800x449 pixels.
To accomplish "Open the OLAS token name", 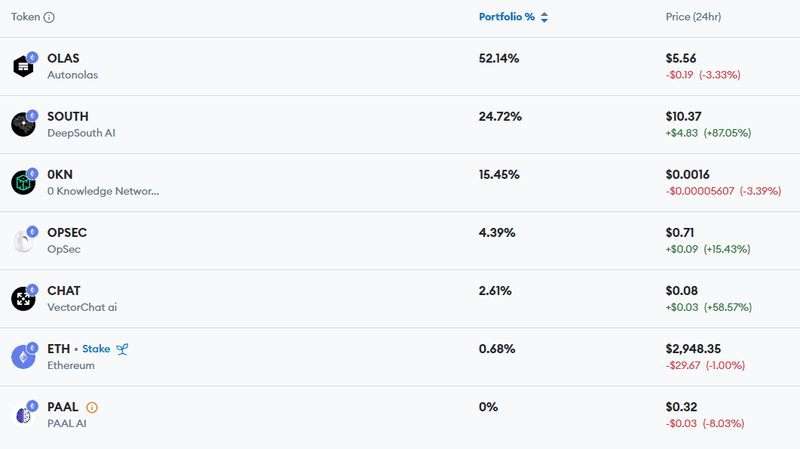I will (x=63, y=59).
